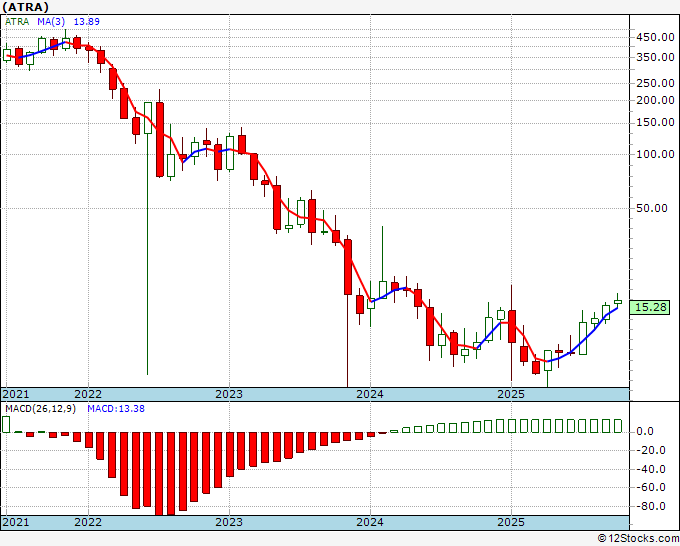Image resolution: width=680 pixels, height=546 pixels.
Task: Click 2021 on the price time axis
Action: [x=16, y=394]
